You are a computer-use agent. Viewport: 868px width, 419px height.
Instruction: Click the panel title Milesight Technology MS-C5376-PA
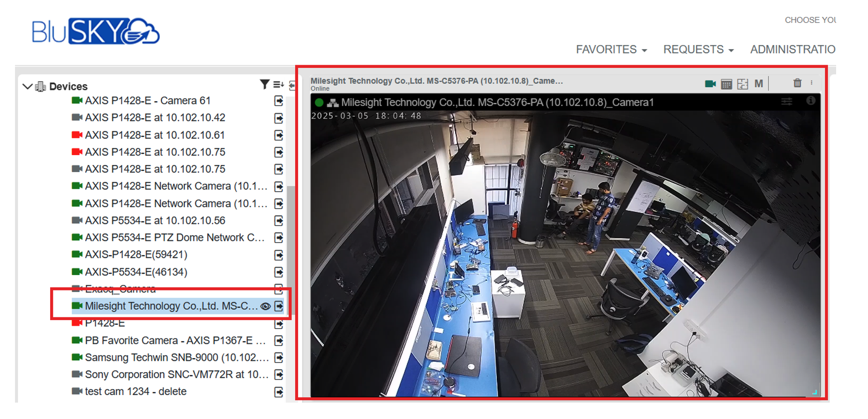436,81
